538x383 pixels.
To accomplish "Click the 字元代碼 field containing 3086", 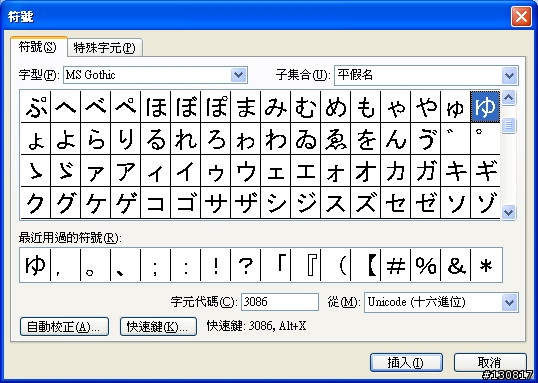I will (x=280, y=302).
